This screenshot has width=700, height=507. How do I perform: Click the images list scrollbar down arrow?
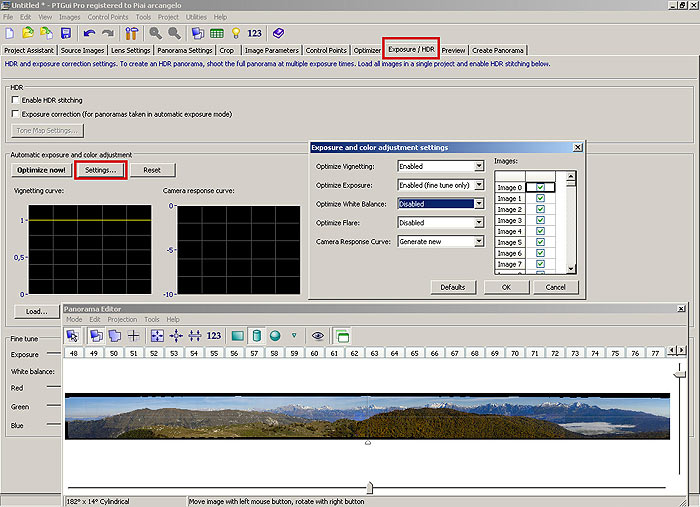coord(571,269)
